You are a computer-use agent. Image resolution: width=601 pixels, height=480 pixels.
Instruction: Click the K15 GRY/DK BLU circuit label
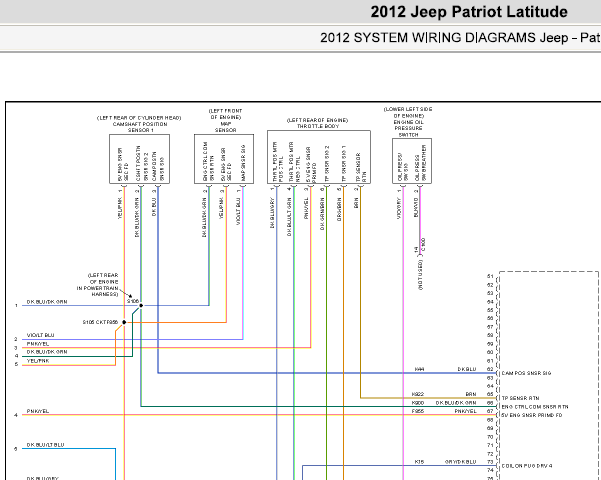pos(445,462)
